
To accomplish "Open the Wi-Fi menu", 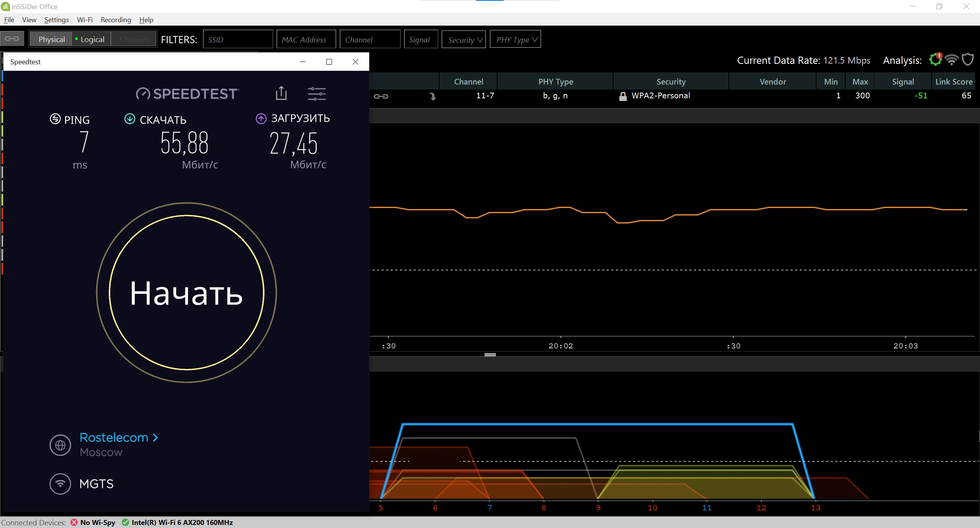I will pyautogui.click(x=85, y=20).
